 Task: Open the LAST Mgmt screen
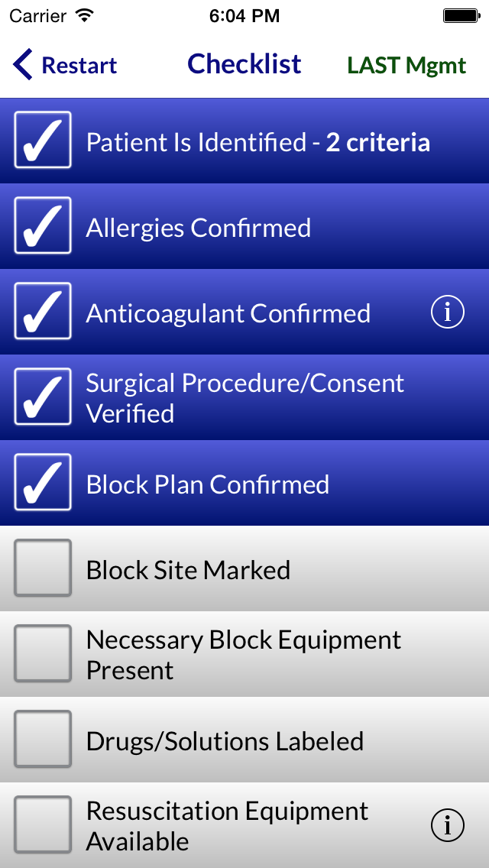(406, 66)
